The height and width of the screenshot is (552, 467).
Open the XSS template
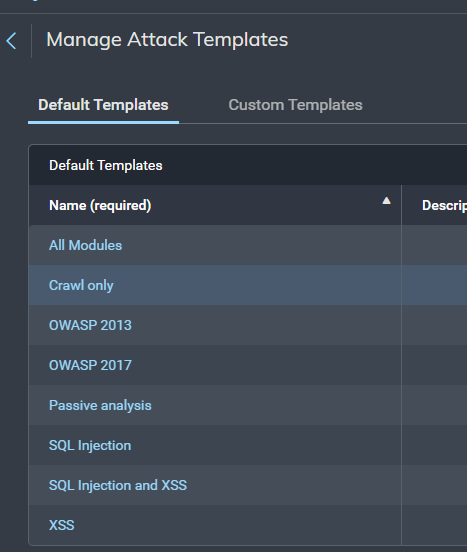62,525
